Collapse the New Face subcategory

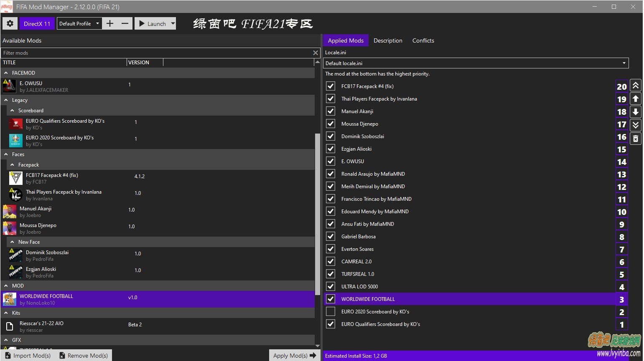coord(12,242)
